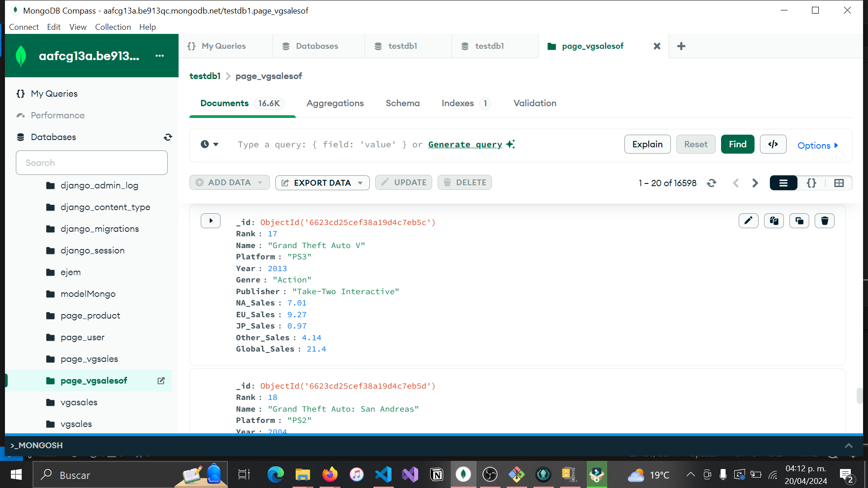Expand query Options
868x488 pixels.
817,145
